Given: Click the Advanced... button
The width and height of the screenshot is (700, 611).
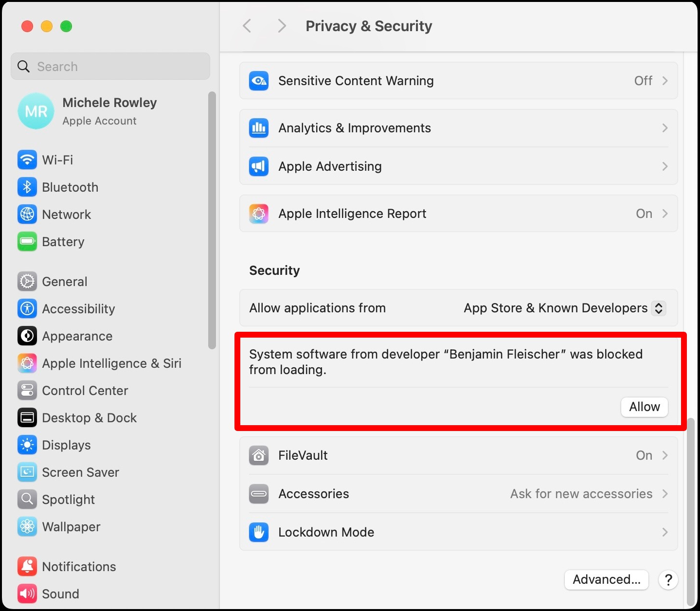Looking at the screenshot, I should (x=606, y=579).
